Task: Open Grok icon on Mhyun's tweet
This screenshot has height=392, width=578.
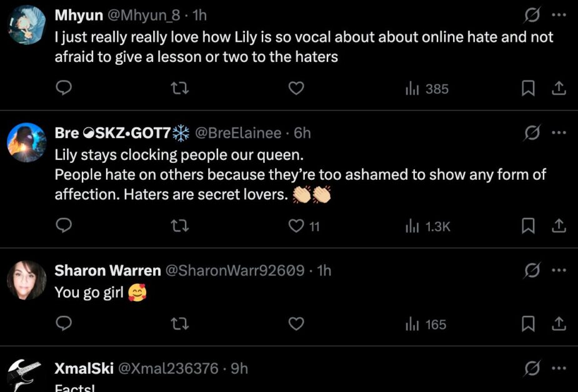Action: click(x=532, y=15)
